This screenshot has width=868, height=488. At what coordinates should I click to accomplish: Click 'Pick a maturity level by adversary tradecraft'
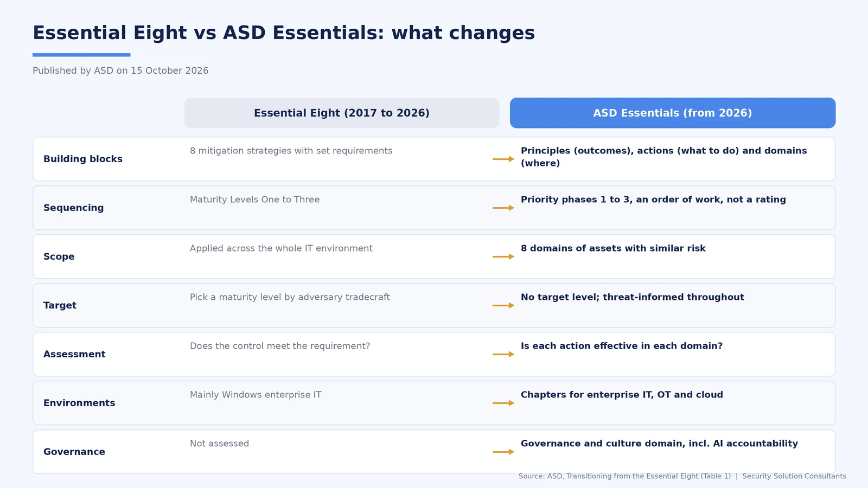[290, 297]
